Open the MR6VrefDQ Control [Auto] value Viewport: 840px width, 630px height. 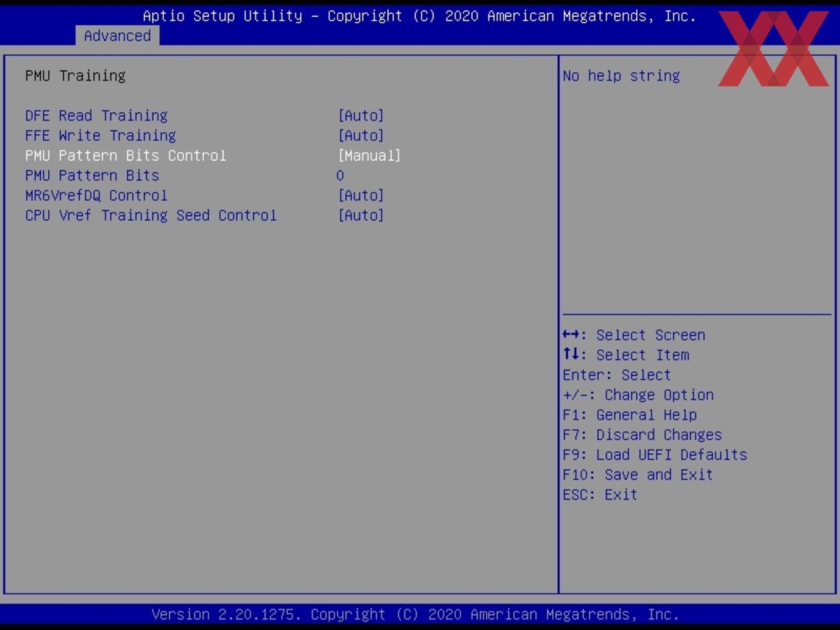click(x=361, y=195)
